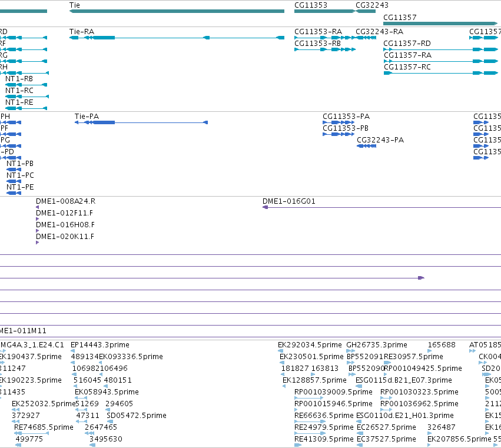The height and width of the screenshot is (448, 501).
Task: Click the 294605 EST label
Action: click(x=119, y=404)
